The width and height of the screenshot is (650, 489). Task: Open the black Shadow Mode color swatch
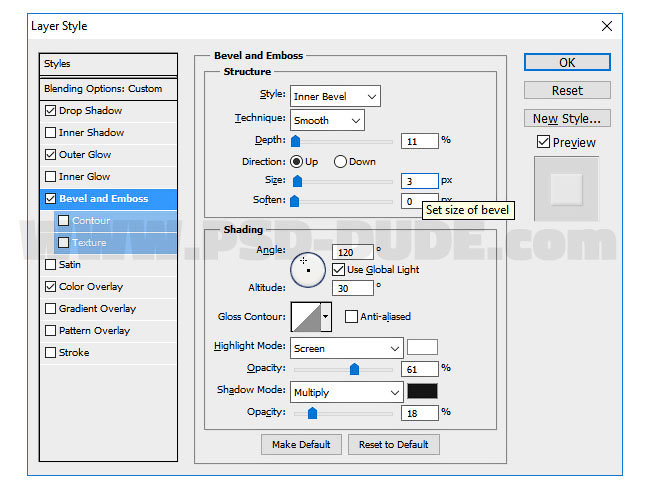click(x=422, y=391)
